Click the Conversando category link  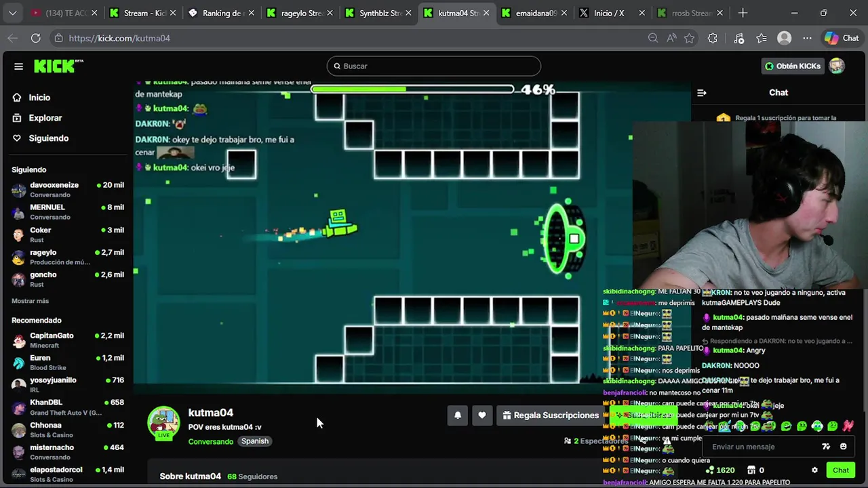[x=211, y=441]
